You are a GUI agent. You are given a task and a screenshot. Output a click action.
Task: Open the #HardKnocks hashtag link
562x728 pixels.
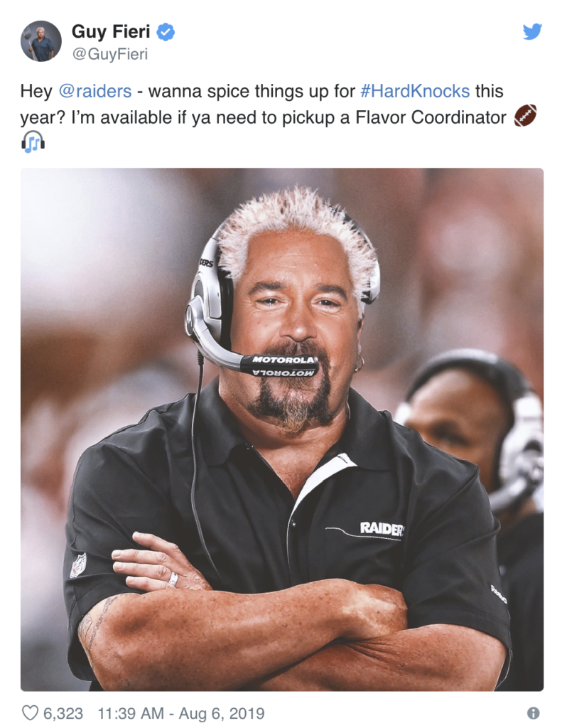pyautogui.click(x=415, y=91)
